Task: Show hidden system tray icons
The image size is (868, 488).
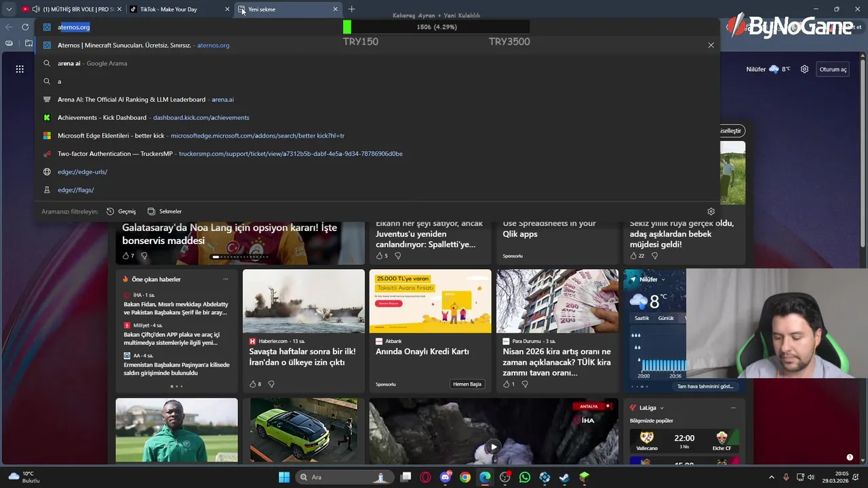Action: 771,477
